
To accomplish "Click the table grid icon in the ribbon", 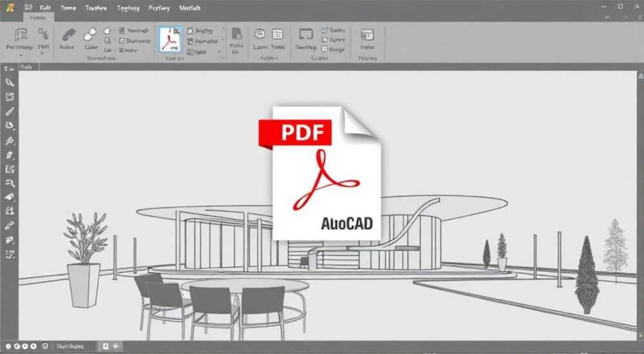I will [278, 34].
